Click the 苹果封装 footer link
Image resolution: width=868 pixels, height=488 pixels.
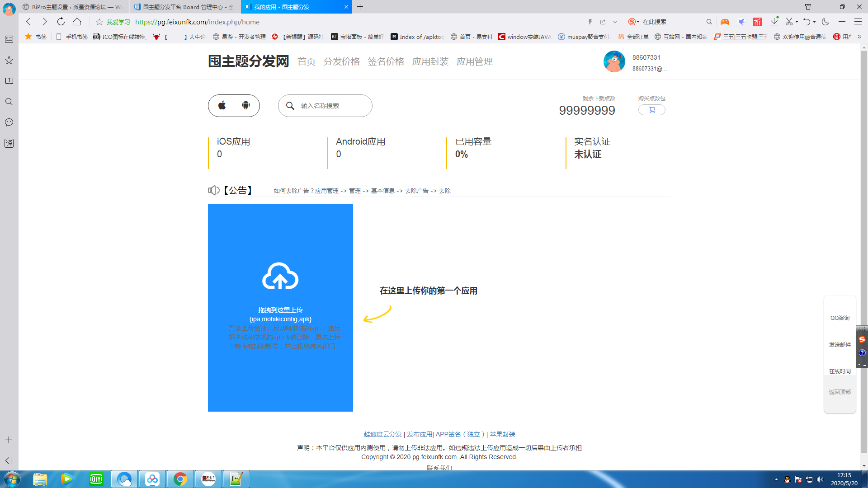(x=502, y=434)
